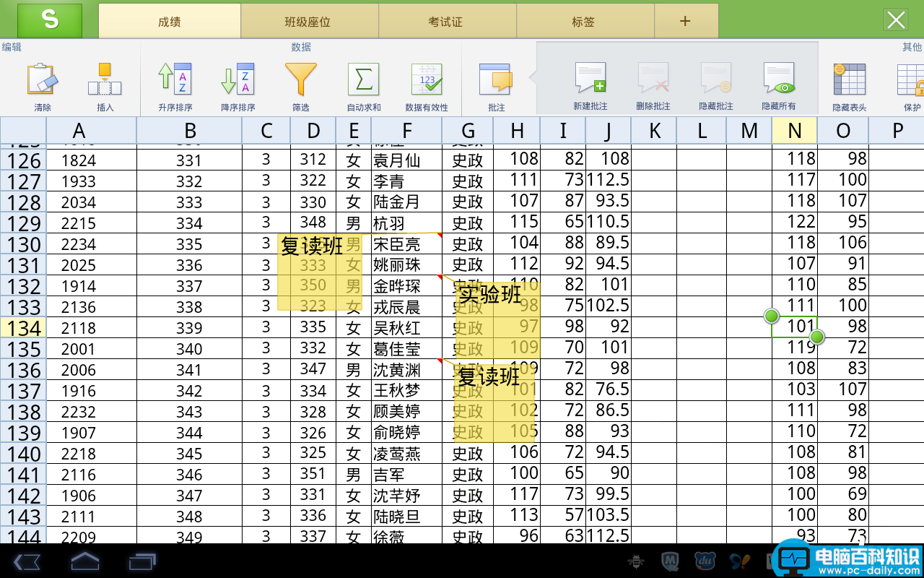Switch to the 成绩 sheet tab

pyautogui.click(x=170, y=22)
